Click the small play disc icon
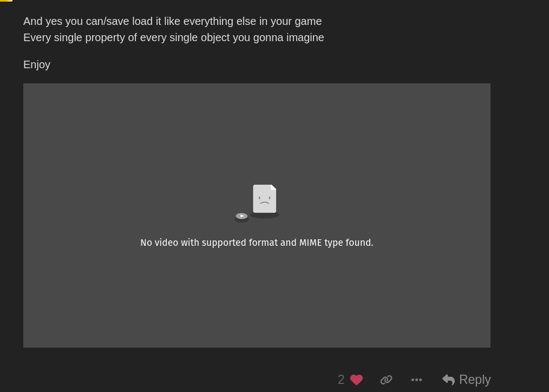This screenshot has height=392, width=549. [x=241, y=216]
